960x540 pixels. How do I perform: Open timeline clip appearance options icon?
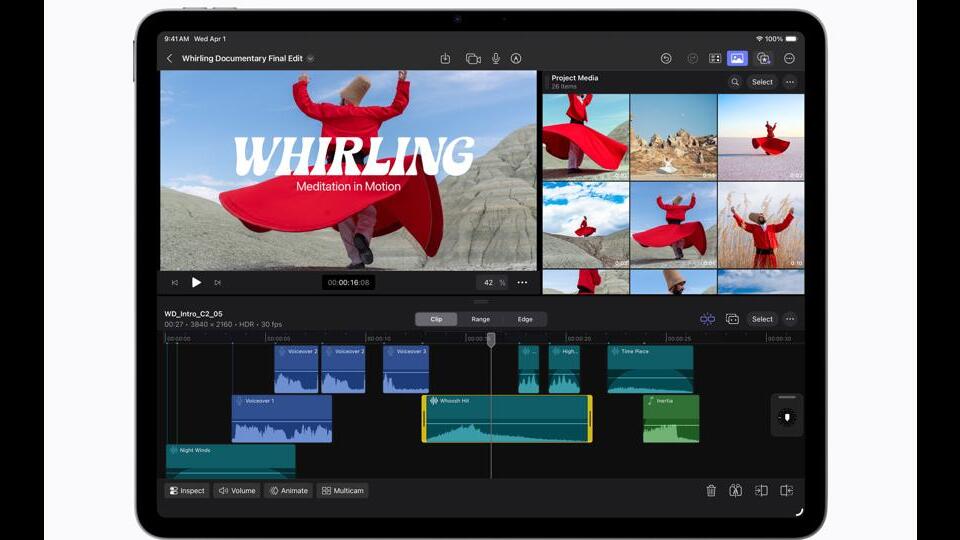[x=732, y=319]
